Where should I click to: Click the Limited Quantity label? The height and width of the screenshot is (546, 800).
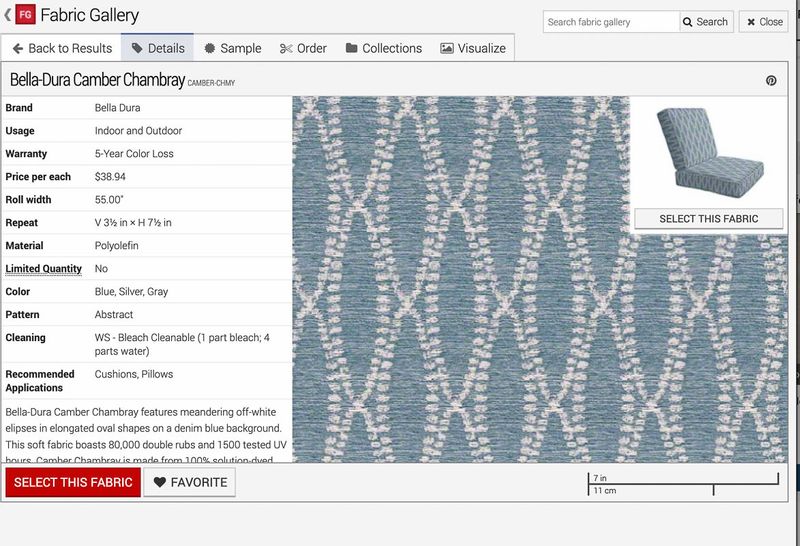coord(43,268)
